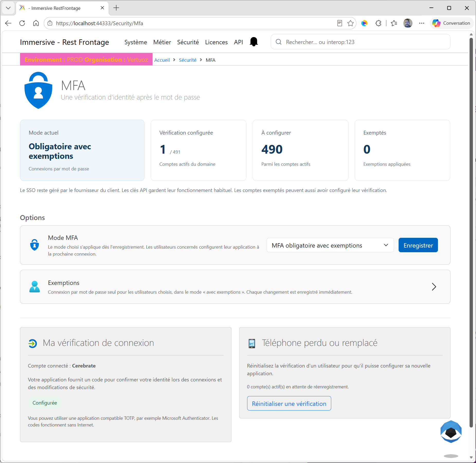Open the MFA mode dropdown

(330, 245)
